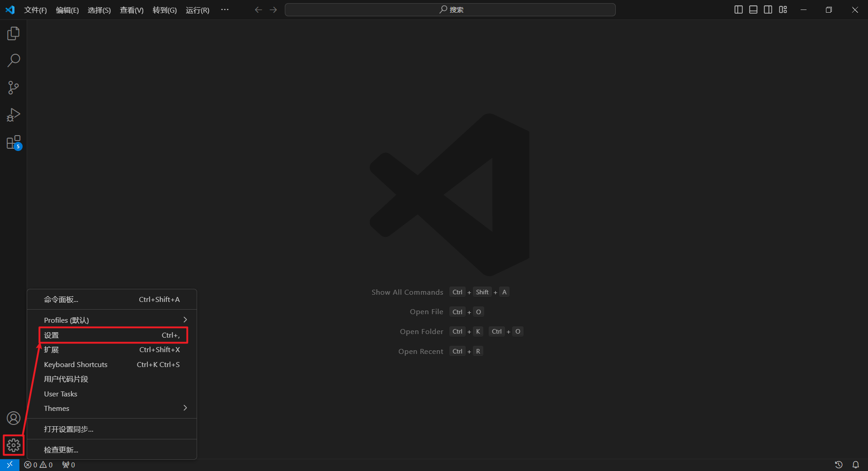Toggle the secondary side bar layout icon
The height and width of the screenshot is (471, 868).
pyautogui.click(x=768, y=9)
